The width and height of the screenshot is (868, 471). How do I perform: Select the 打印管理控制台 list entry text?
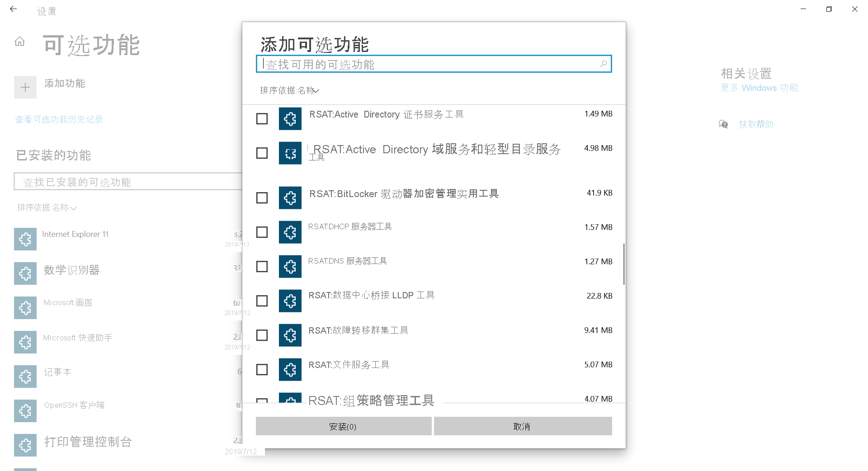(x=88, y=442)
